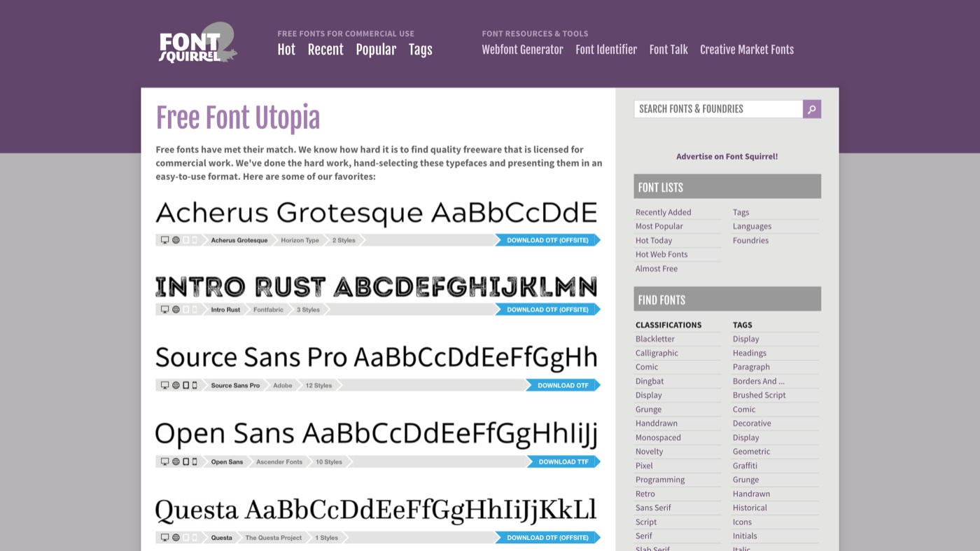This screenshot has width=980, height=551.
Task: Select the Sans Serif classification
Action: click(x=653, y=508)
